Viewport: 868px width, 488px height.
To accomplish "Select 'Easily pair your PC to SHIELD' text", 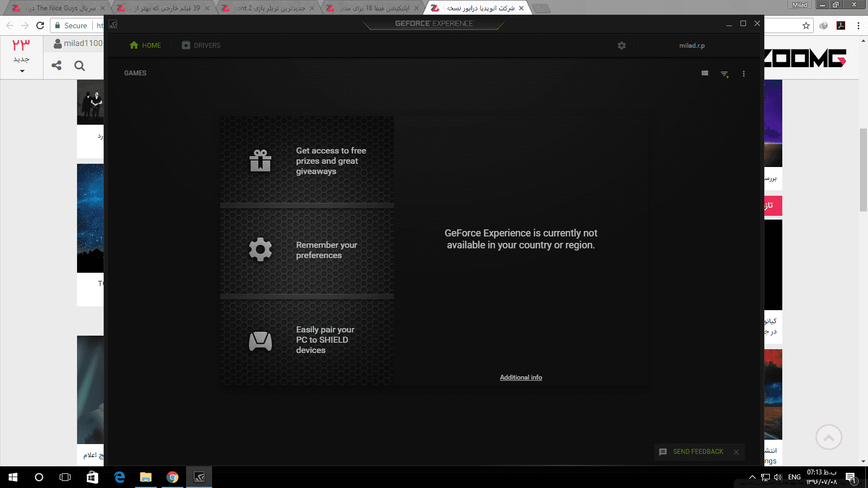I will pos(325,340).
